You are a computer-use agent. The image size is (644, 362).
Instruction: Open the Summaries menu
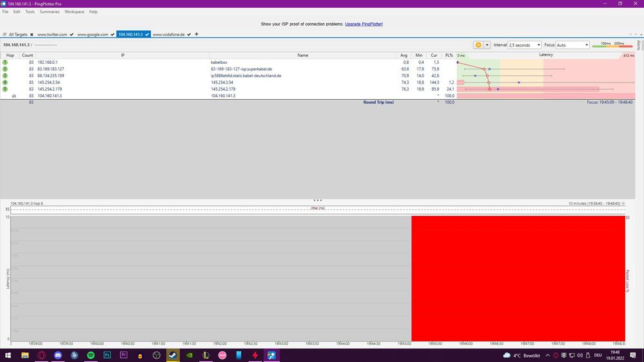[50, 12]
